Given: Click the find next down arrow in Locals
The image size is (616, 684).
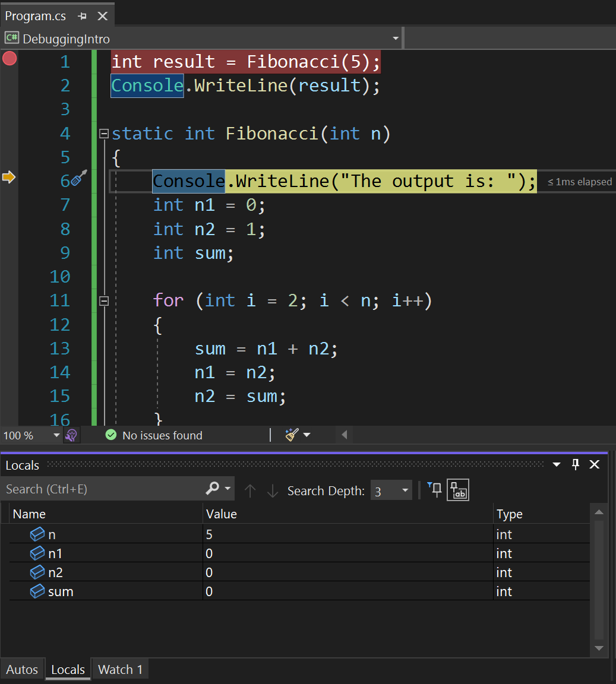Looking at the screenshot, I should pyautogui.click(x=273, y=491).
